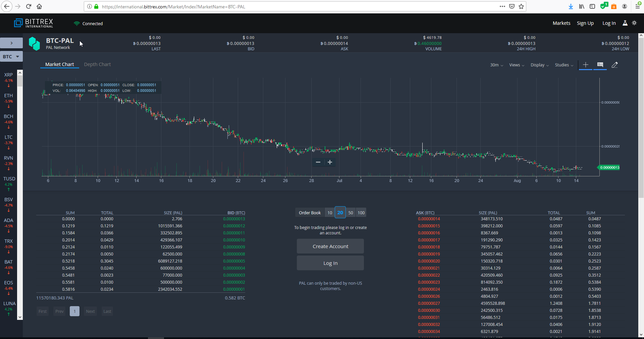Go to browser home page icon
This screenshot has width=644, height=339.
click(x=39, y=6)
